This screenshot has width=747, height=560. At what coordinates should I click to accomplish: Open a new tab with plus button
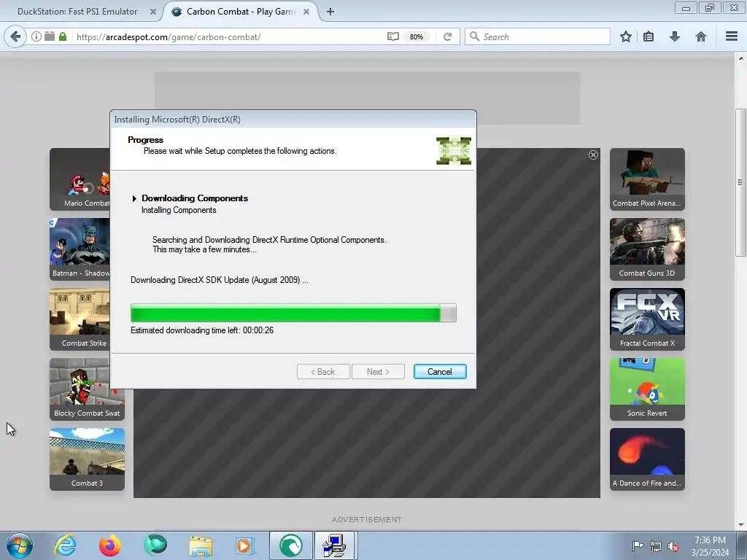coord(330,12)
